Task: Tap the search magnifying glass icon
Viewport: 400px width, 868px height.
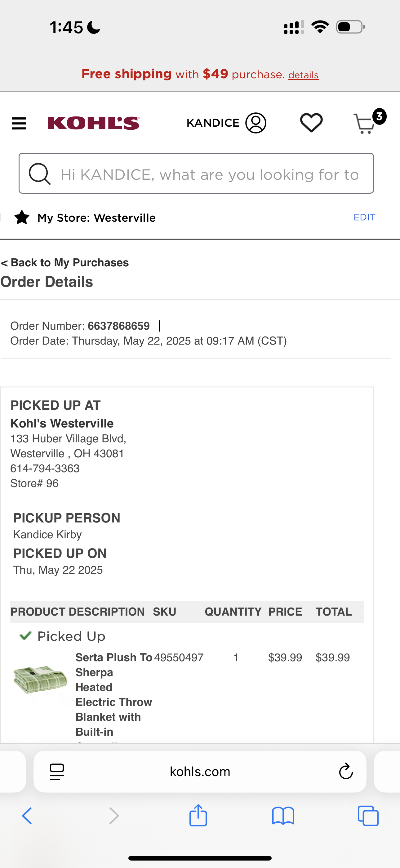Action: pyautogui.click(x=40, y=174)
